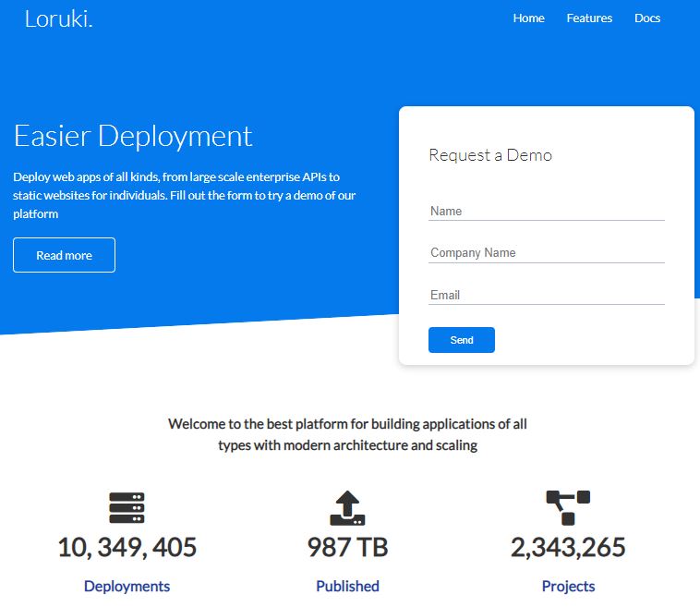Click the Loruki logo
The height and width of the screenshot is (607, 700).
(58, 18)
